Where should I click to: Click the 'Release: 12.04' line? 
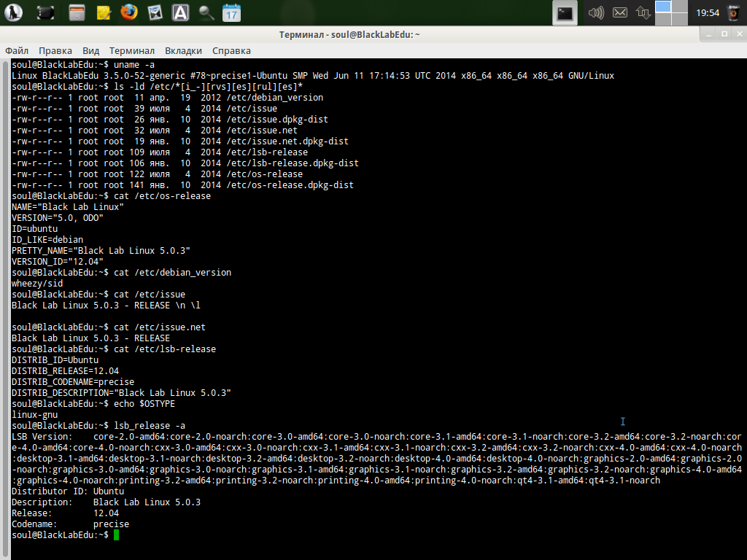65,513
